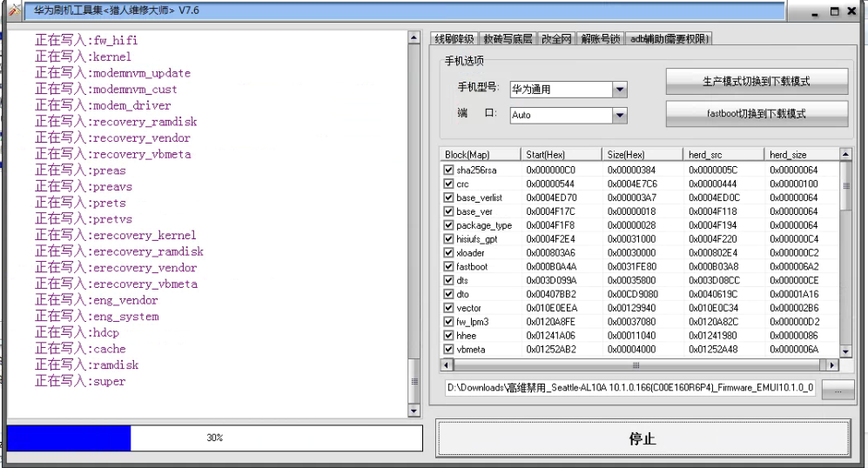Select the 正在写入:erecovery_kernel log line
Viewport: 868px width, 468px height.
click(x=116, y=235)
